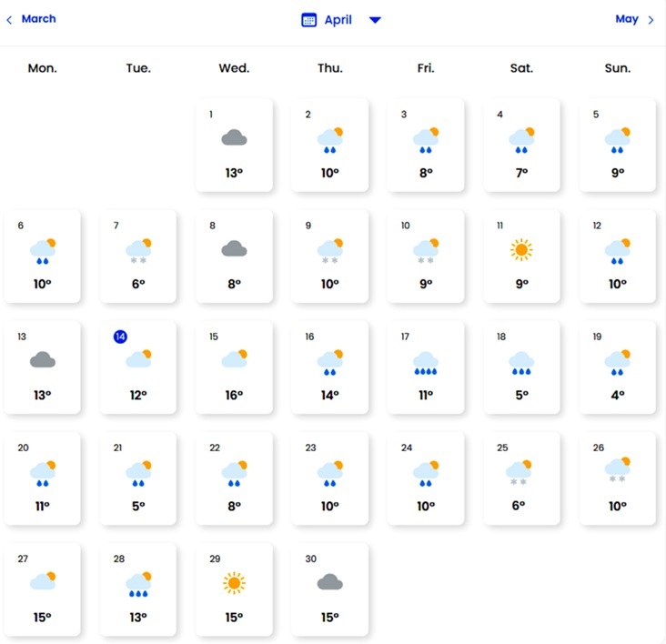Image resolution: width=666 pixels, height=644 pixels.
Task: Click the rain cloud icon on April 18
Action: coord(521,362)
